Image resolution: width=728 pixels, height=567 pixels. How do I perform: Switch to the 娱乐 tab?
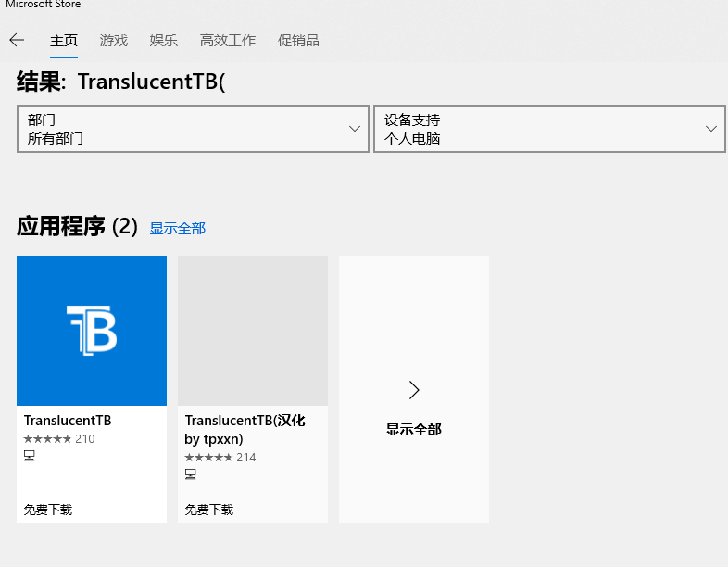pos(163,41)
